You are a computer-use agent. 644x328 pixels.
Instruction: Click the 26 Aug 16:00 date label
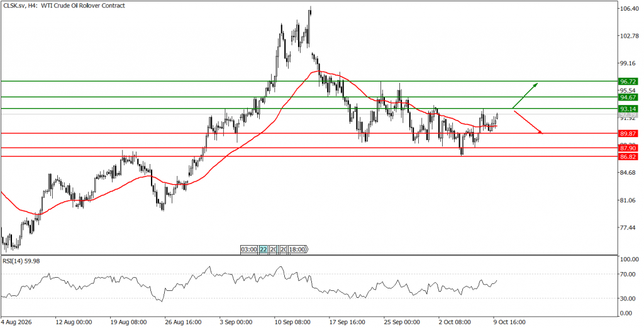click(x=182, y=323)
